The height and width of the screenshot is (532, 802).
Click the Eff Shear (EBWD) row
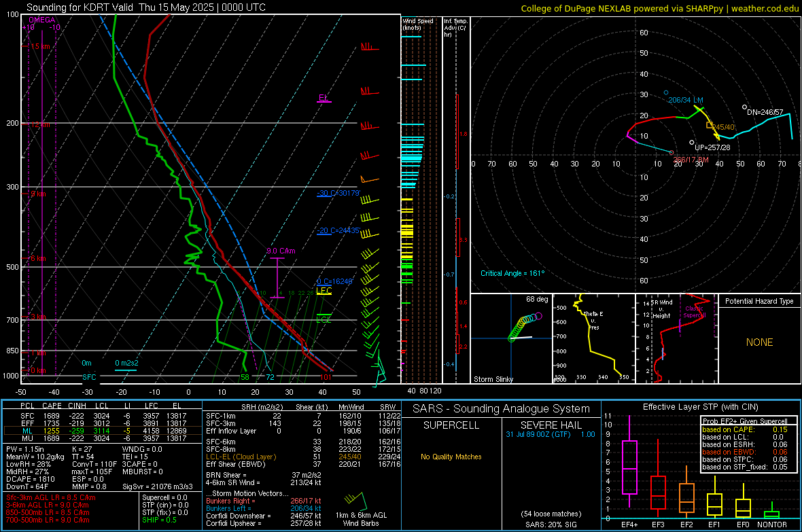[x=303, y=465]
